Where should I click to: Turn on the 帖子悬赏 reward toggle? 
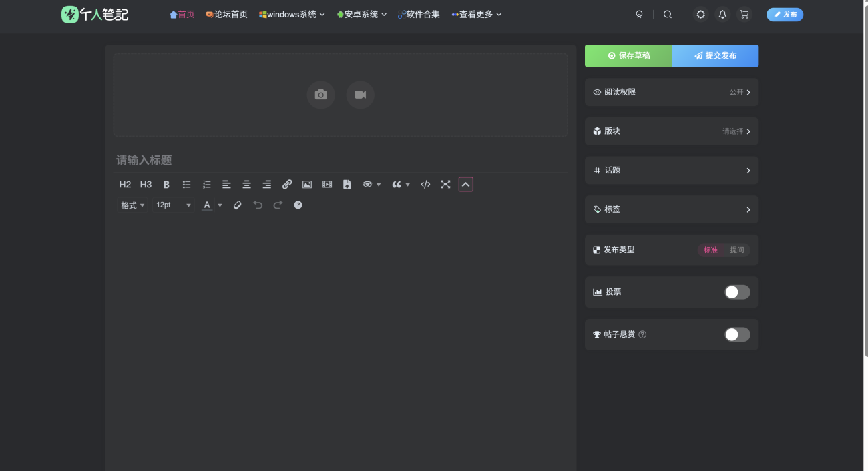click(737, 334)
